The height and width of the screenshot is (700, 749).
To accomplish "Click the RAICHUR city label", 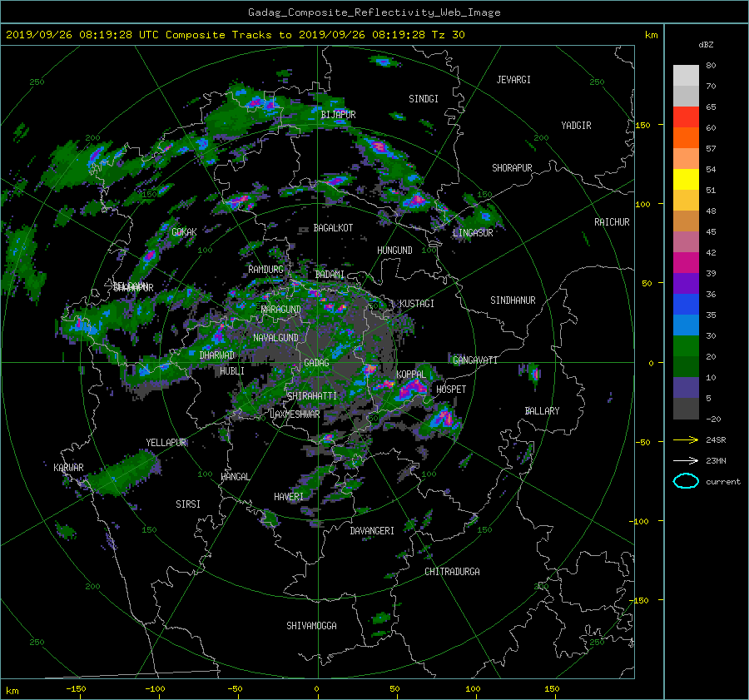I will 612,221.
